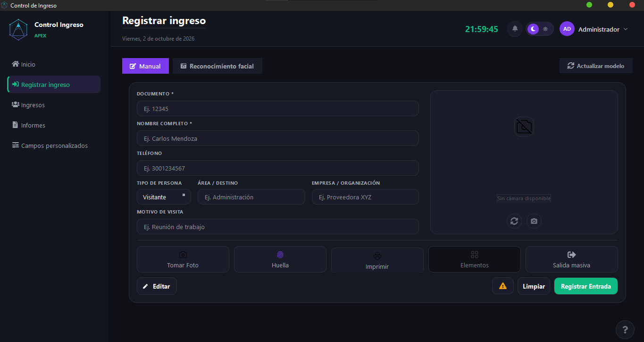Click the Teléfono input field
Viewport: 644px width, 342px height.
click(x=278, y=168)
